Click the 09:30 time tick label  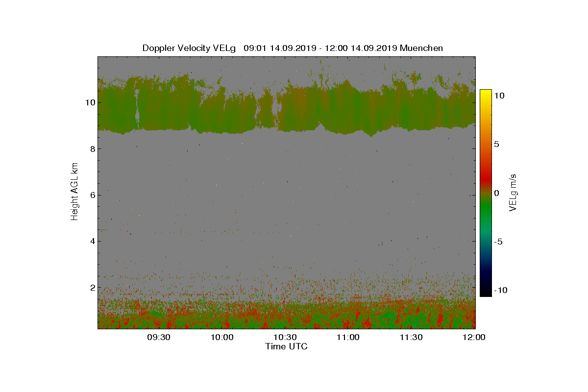pos(159,337)
